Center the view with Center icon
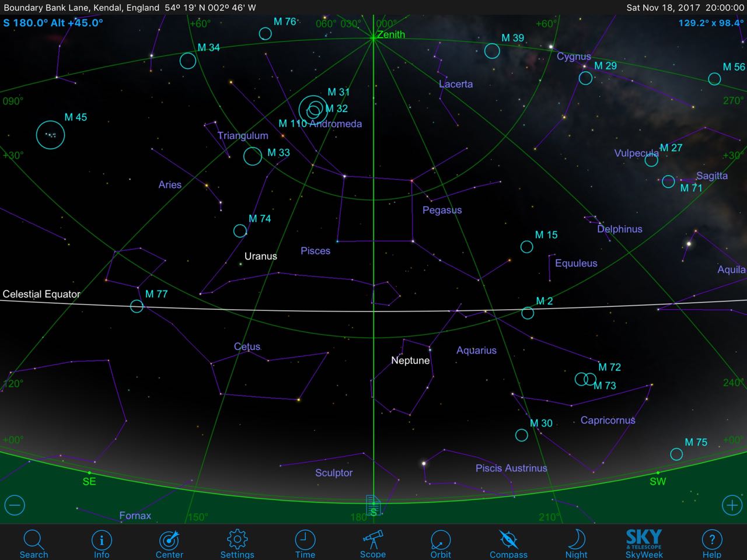 pyautogui.click(x=169, y=542)
